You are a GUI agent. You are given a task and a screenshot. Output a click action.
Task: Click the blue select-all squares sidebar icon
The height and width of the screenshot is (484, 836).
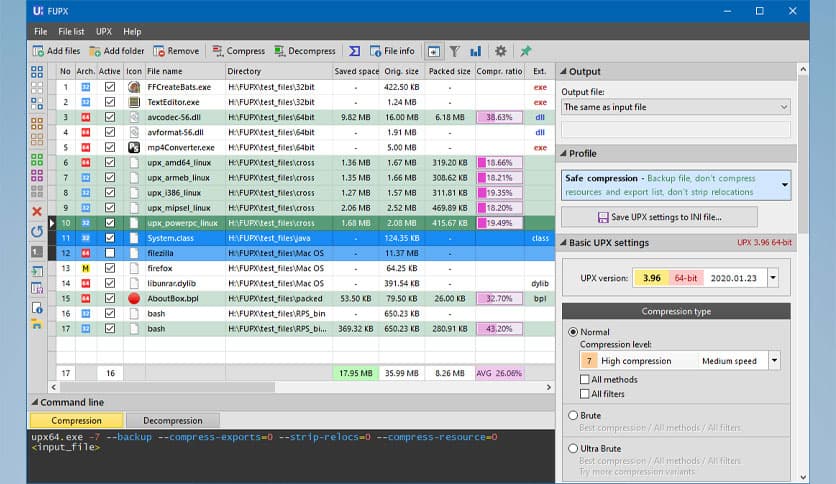(x=37, y=72)
